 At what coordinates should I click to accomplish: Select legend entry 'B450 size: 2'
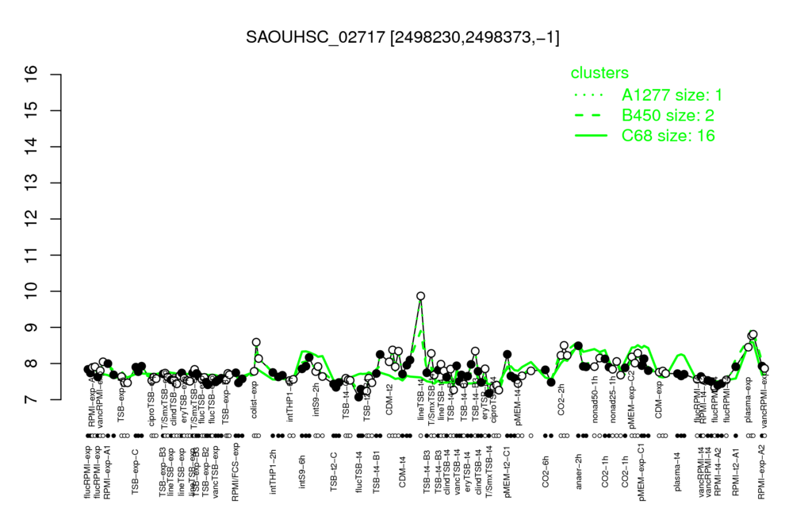point(667,115)
